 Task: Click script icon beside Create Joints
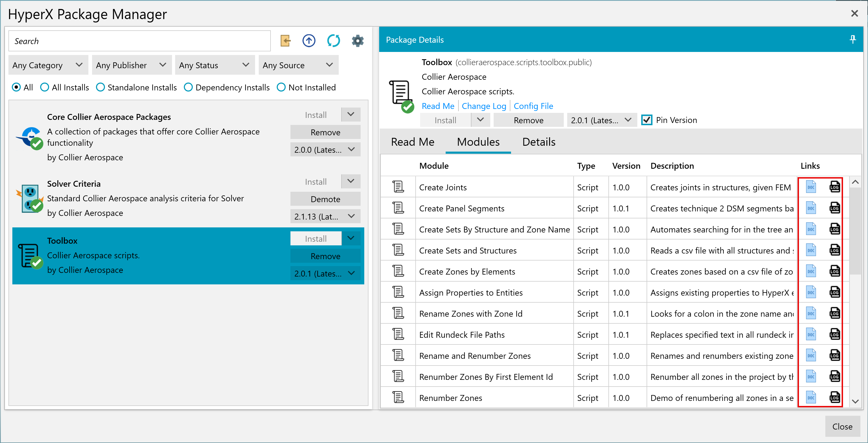[x=398, y=187]
